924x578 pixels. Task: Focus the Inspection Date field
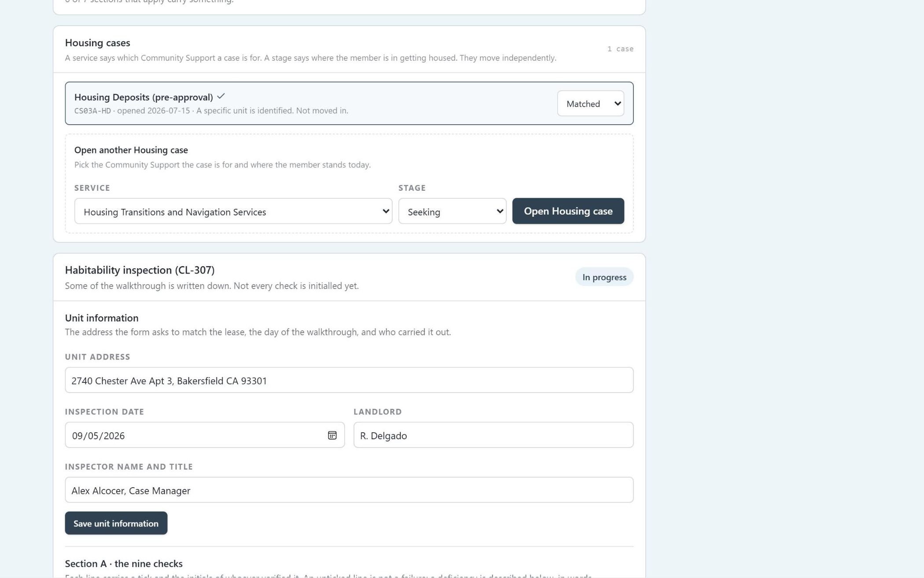pyautogui.click(x=205, y=435)
